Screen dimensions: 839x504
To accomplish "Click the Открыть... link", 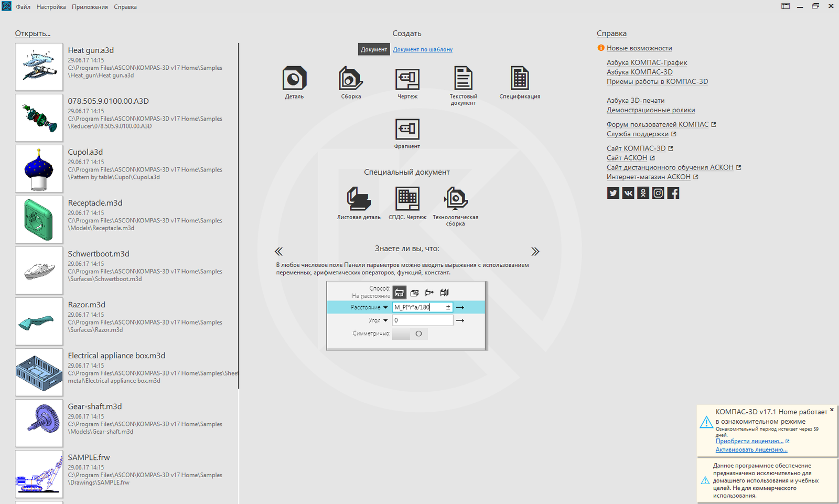I will pyautogui.click(x=33, y=33).
